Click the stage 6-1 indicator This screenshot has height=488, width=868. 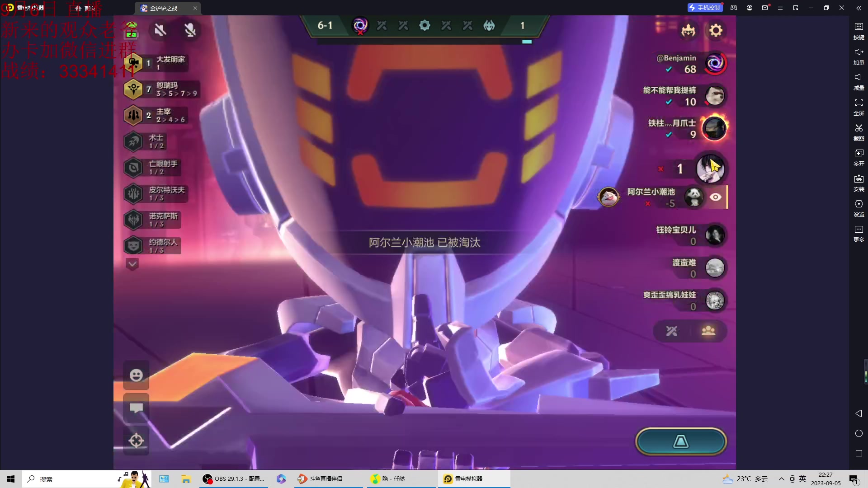(x=325, y=26)
